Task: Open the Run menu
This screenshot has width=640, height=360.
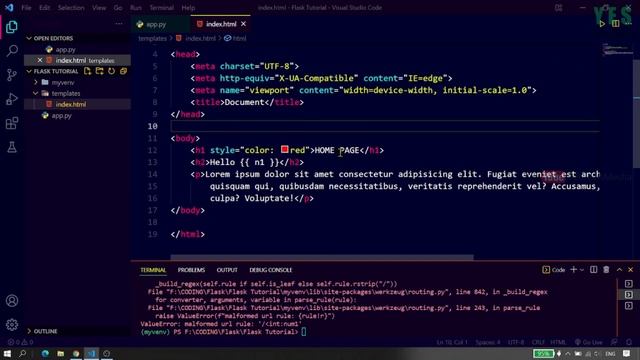Action: pos(136,7)
